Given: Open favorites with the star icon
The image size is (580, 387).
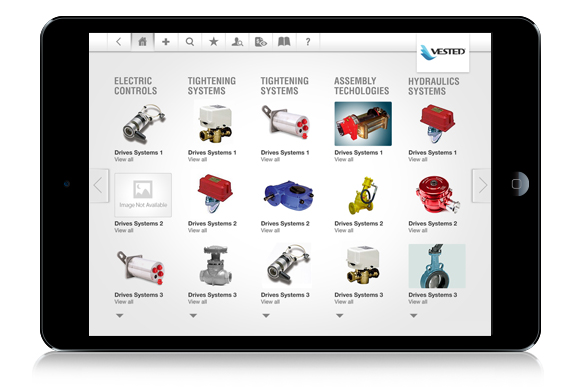Looking at the screenshot, I should 213,41.
